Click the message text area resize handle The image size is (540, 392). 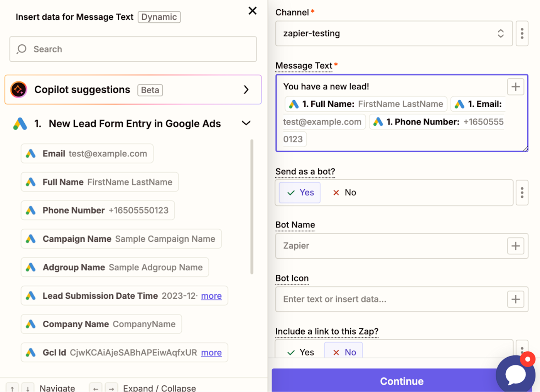pos(525,149)
